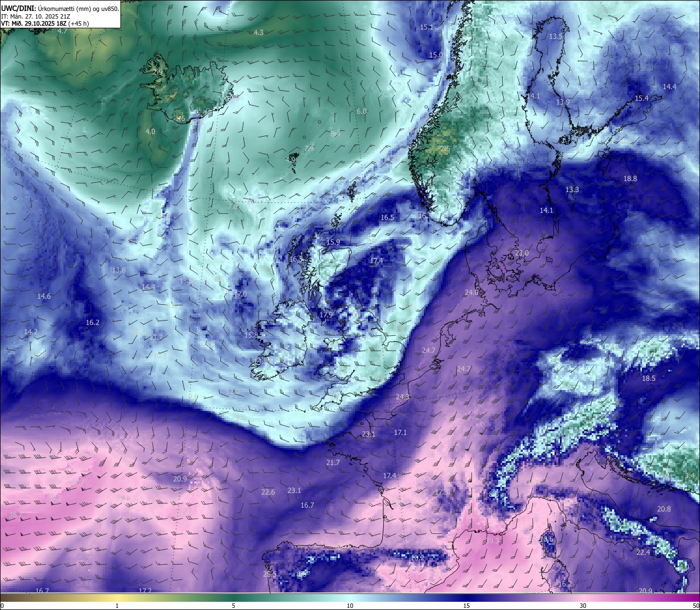Screen dimensions: 700x610
Task: Click the 15.0 value on the map
Action: pos(436,55)
